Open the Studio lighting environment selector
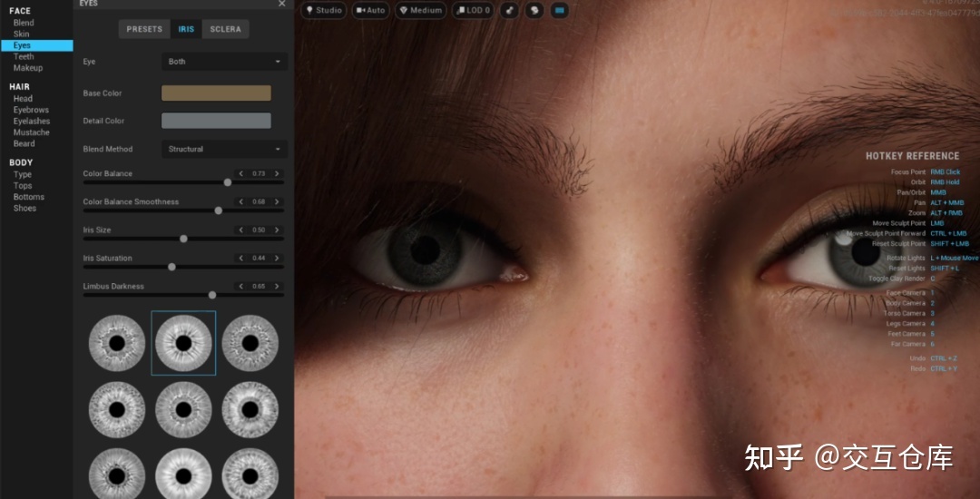980x499 pixels. click(324, 11)
